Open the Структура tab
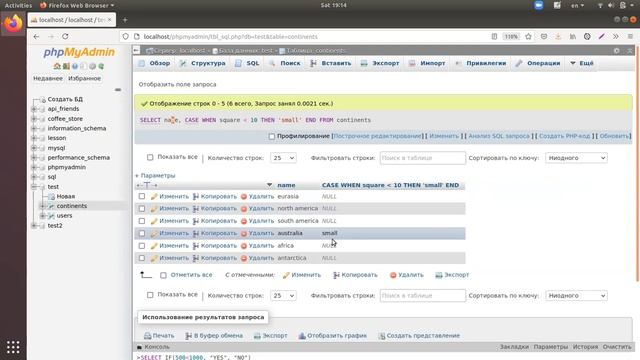640x360 pixels. coord(203,63)
